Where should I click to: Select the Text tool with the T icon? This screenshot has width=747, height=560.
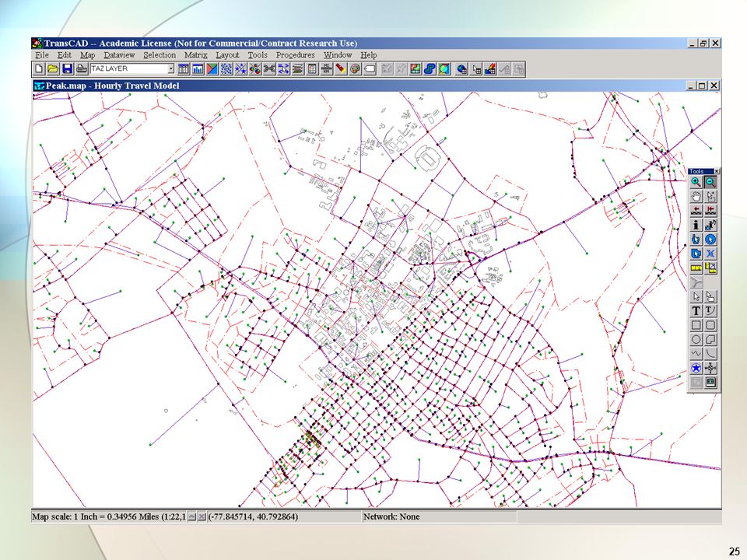click(696, 311)
